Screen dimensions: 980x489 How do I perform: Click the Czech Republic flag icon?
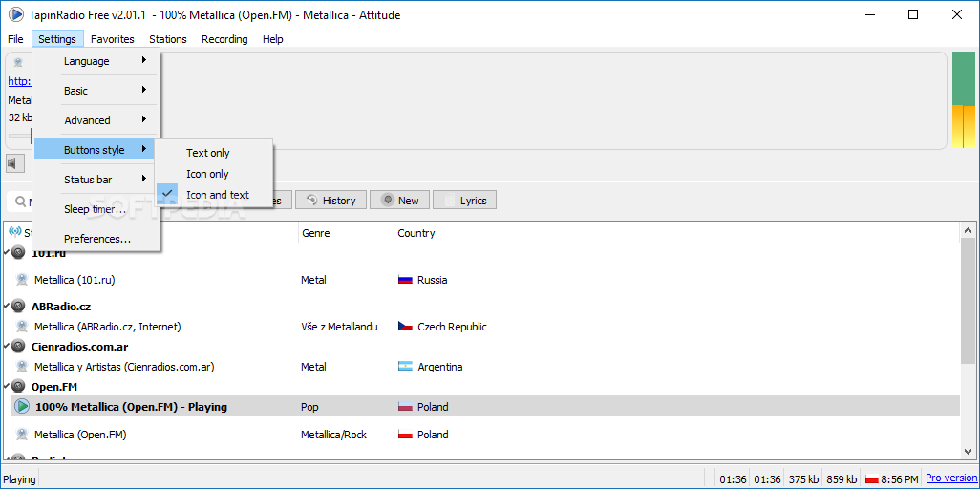tap(405, 327)
